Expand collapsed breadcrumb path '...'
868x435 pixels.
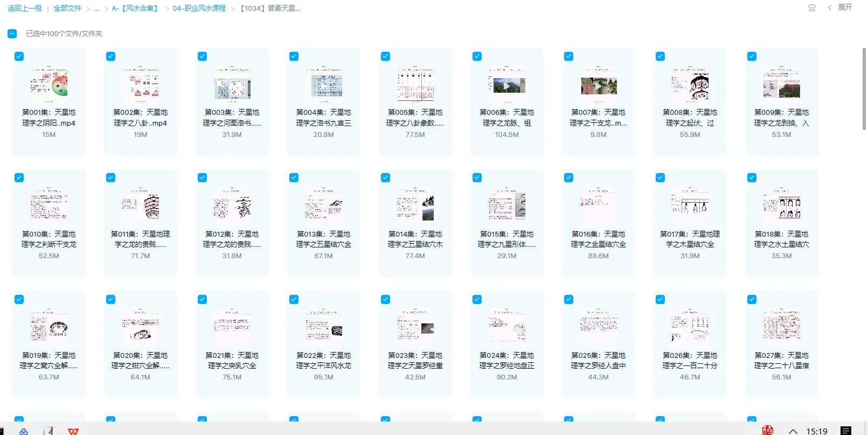(96, 9)
